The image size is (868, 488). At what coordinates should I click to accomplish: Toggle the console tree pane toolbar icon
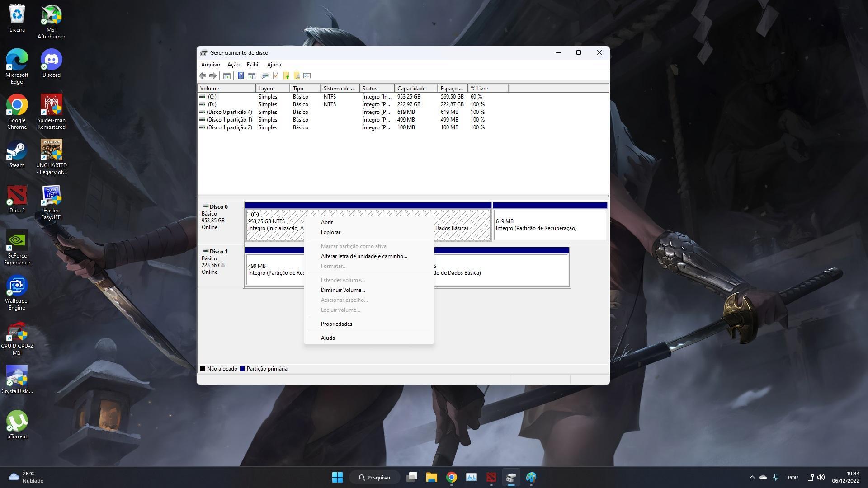coord(227,76)
